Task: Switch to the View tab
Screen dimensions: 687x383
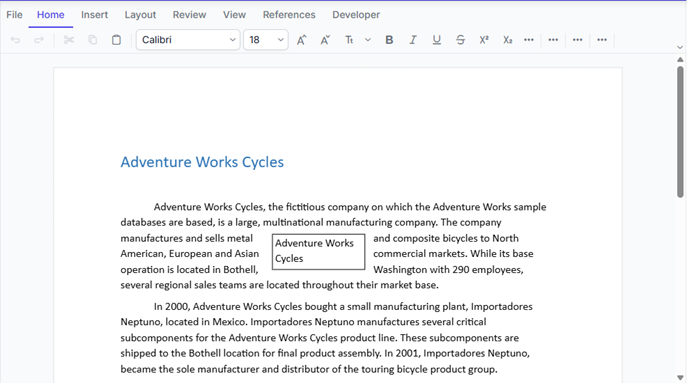Action: tap(234, 14)
